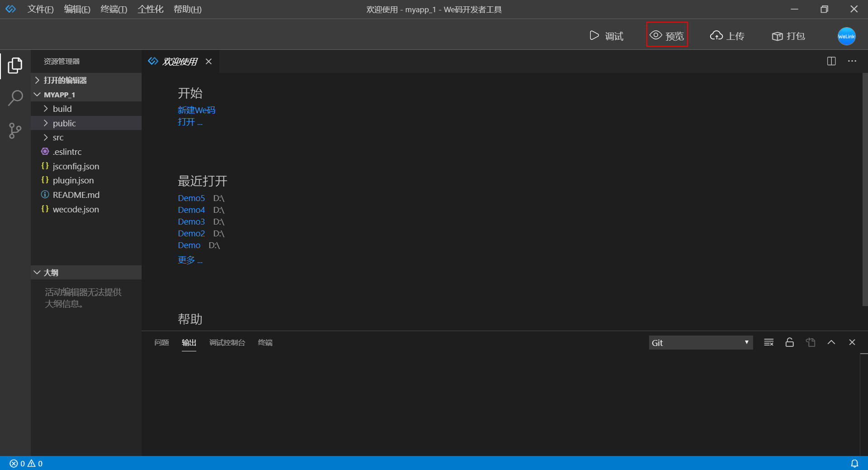
Task: Click the 上传 upload icon
Action: [726, 36]
